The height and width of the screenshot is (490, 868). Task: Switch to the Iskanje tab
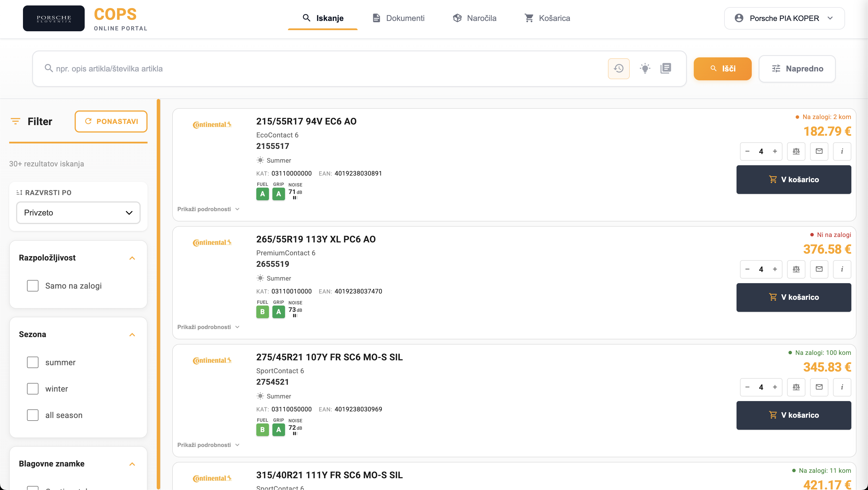(323, 18)
